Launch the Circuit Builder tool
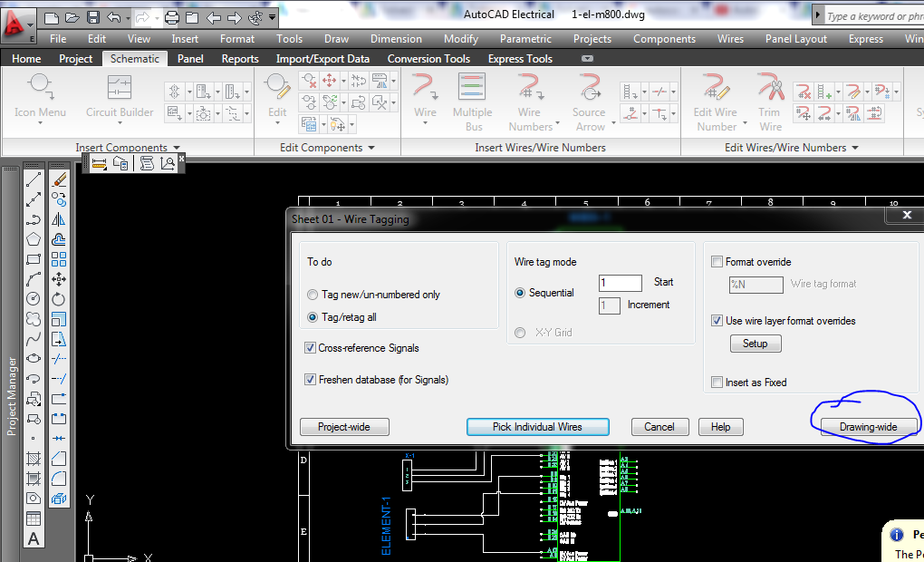 pyautogui.click(x=120, y=97)
